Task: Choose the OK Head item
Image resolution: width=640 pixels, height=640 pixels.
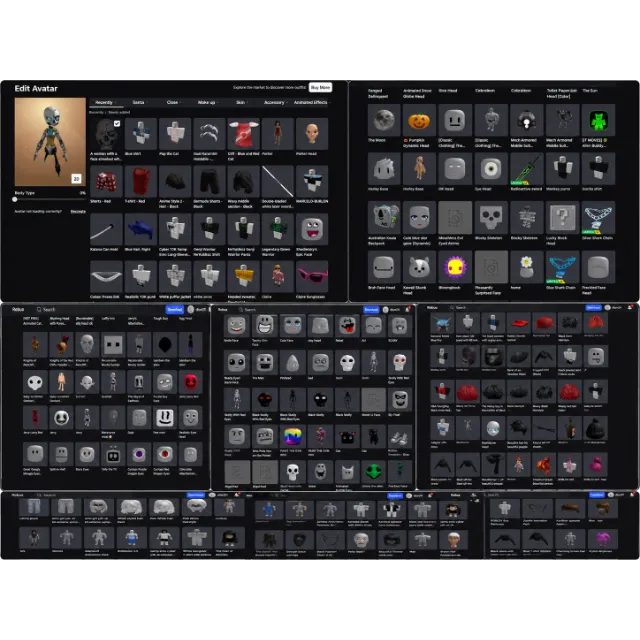Action: coord(455,169)
